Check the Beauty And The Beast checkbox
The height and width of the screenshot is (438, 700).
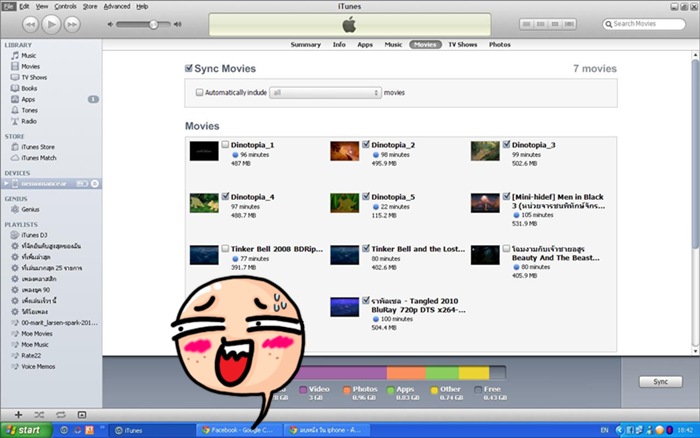(506, 249)
